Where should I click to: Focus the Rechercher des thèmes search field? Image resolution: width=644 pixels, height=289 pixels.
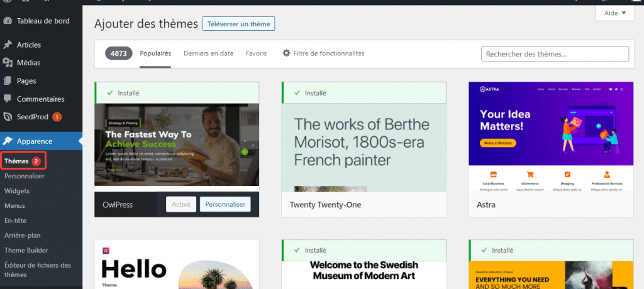coord(555,54)
